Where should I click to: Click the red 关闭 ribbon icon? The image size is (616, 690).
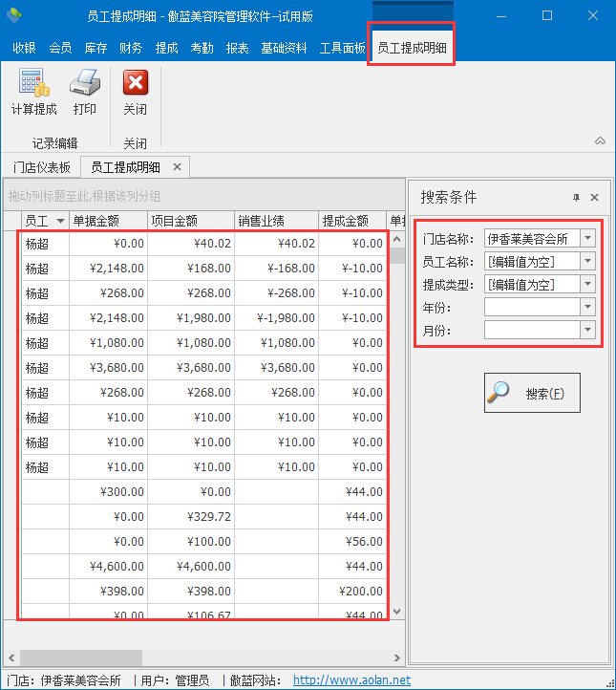136,85
